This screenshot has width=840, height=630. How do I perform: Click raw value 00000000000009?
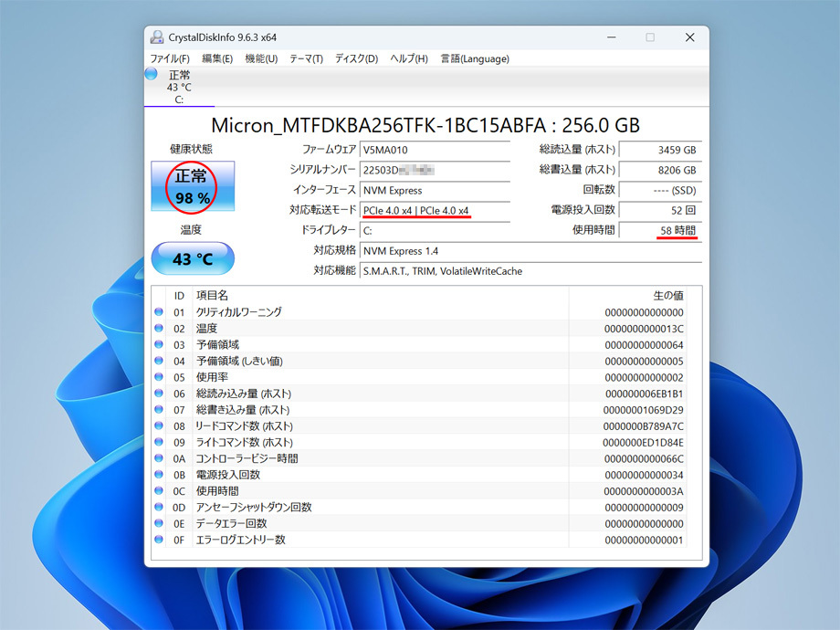coord(644,508)
